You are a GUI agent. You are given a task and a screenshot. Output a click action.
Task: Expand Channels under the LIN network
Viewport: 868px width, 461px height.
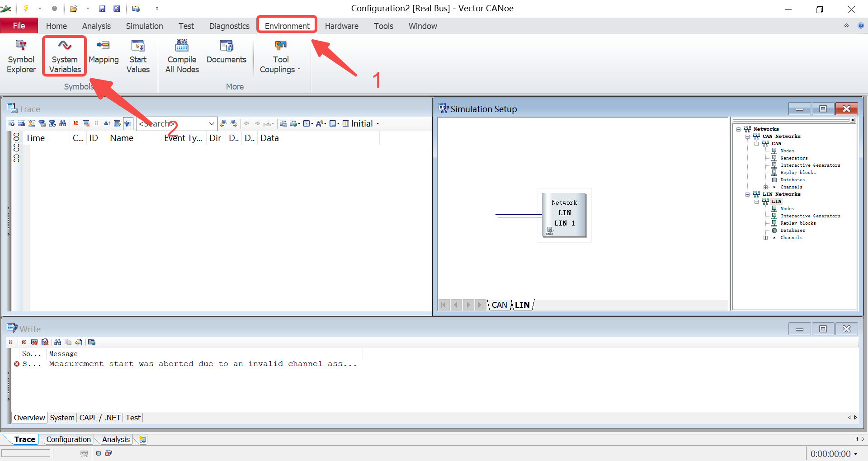pyautogui.click(x=765, y=238)
